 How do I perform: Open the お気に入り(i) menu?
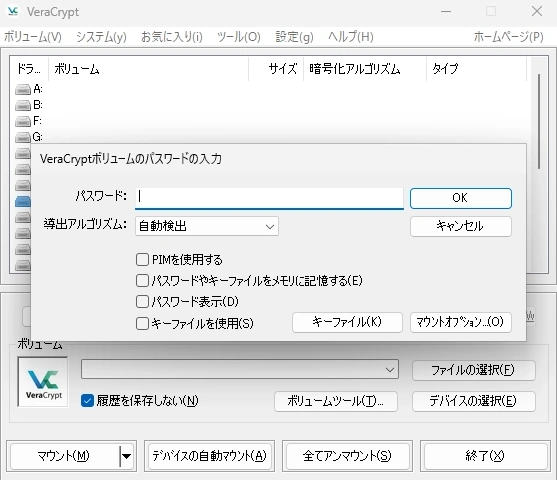click(172, 37)
